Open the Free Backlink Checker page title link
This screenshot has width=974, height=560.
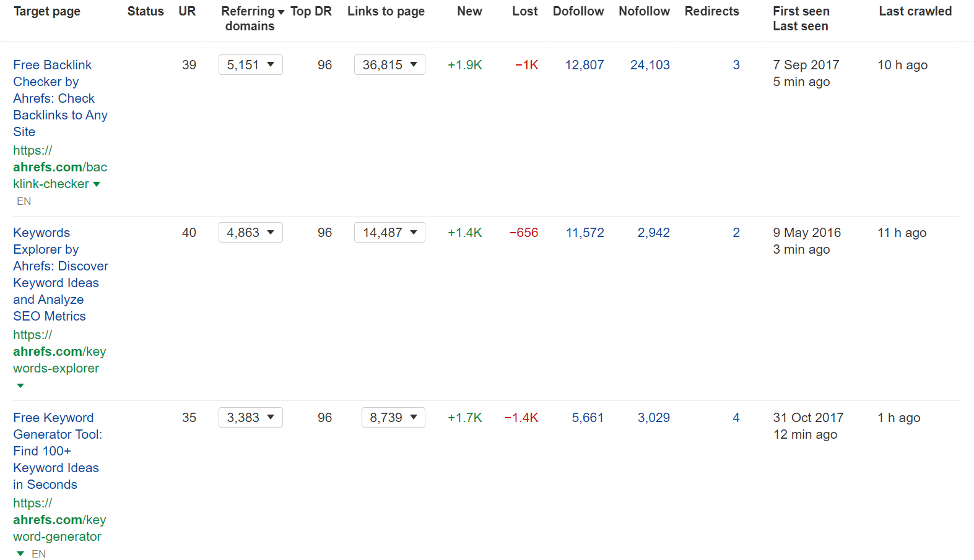click(x=60, y=98)
